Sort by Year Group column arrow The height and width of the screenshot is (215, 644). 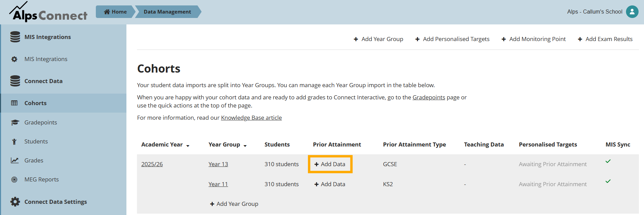[245, 145]
